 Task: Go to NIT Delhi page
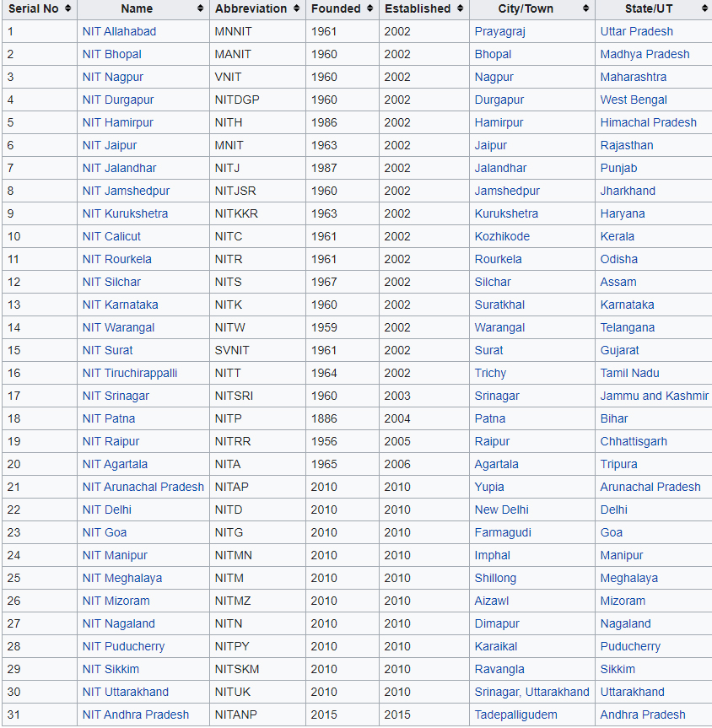pos(107,510)
